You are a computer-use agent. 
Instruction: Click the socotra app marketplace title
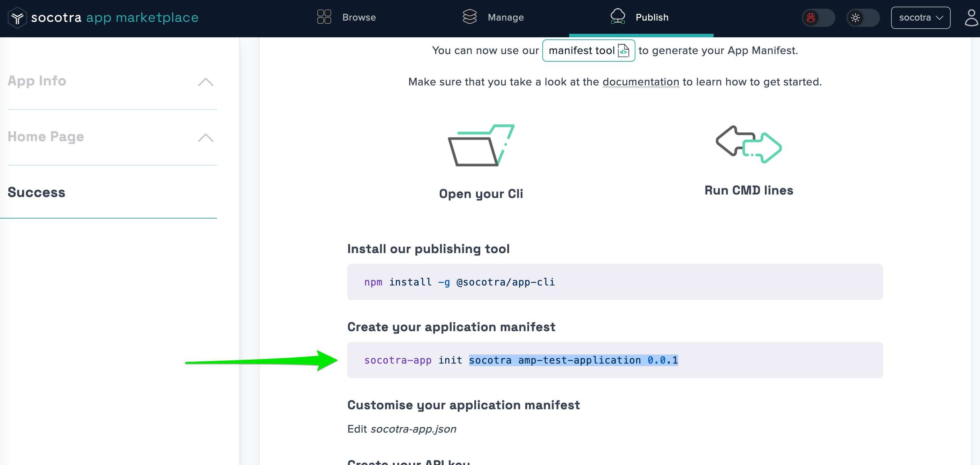(114, 17)
